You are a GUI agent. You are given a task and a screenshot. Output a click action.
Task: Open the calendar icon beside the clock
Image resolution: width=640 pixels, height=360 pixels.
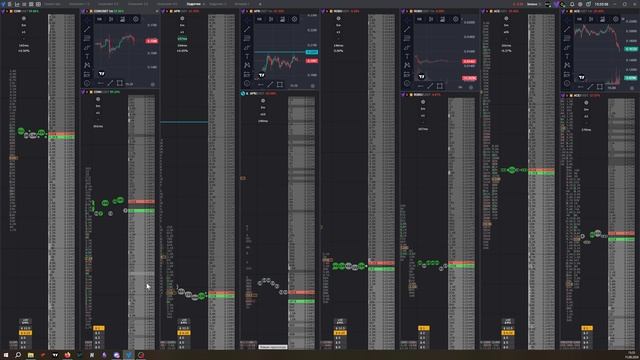coord(588,4)
